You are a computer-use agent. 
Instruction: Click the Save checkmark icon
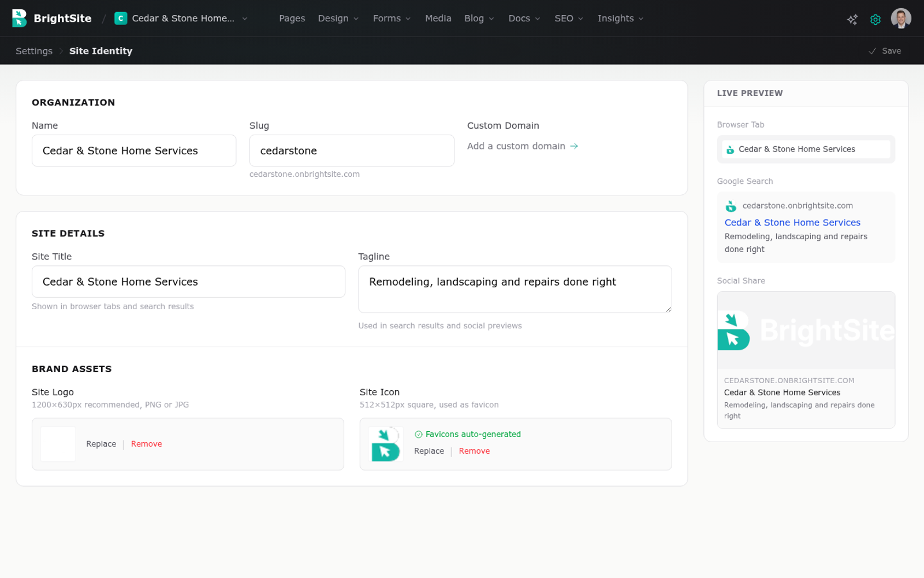pyautogui.click(x=873, y=51)
